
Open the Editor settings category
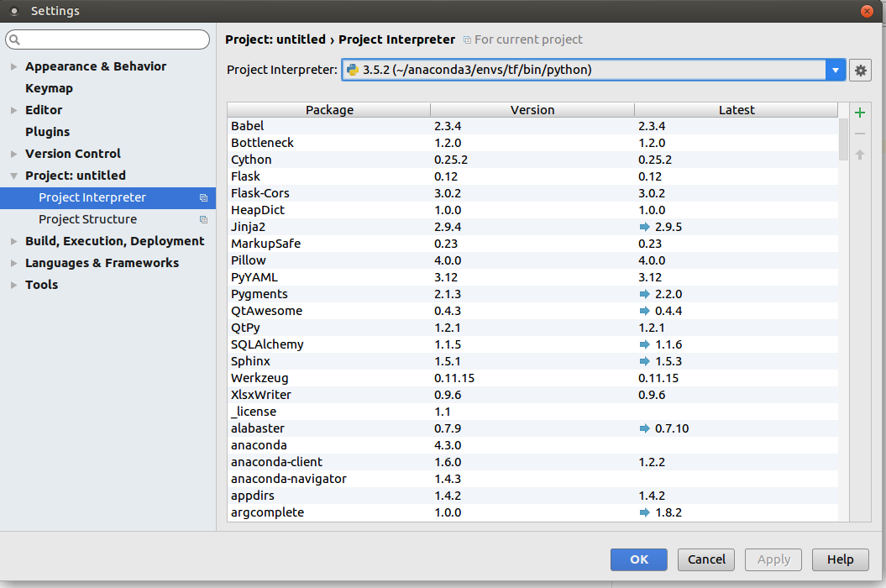(x=44, y=110)
